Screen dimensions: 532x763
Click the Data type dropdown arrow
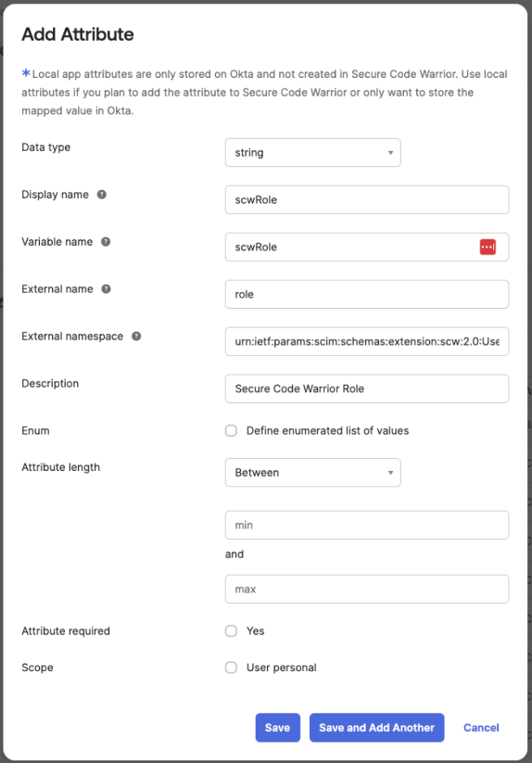click(x=390, y=153)
